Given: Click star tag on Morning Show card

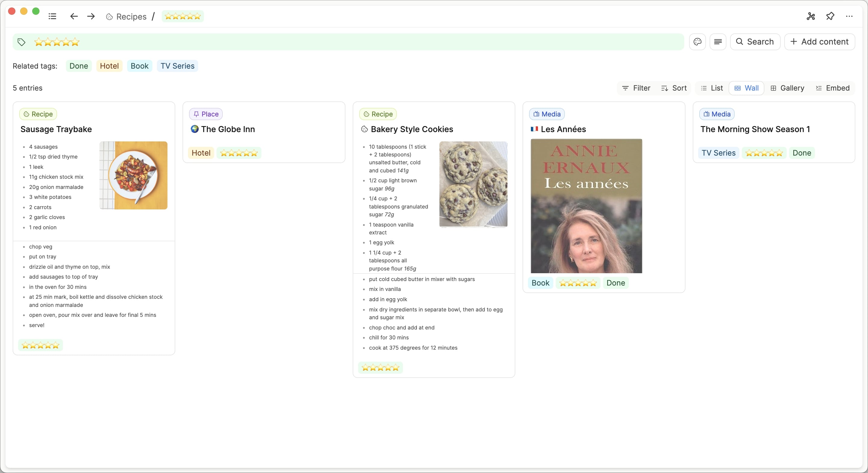Looking at the screenshot, I should point(764,153).
